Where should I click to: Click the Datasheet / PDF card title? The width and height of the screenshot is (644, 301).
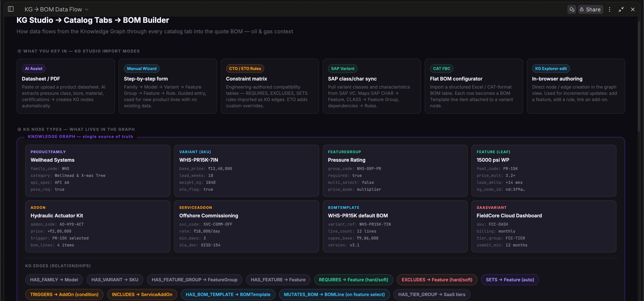click(41, 79)
